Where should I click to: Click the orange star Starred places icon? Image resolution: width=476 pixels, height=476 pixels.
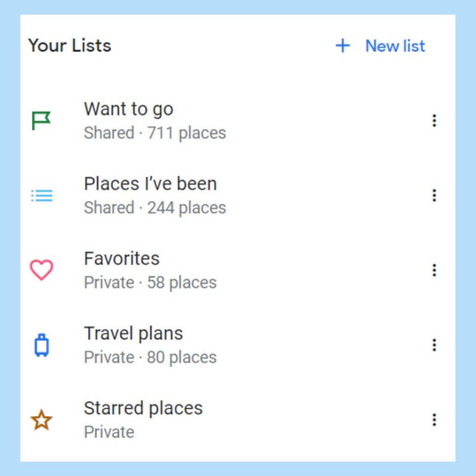[x=41, y=420]
